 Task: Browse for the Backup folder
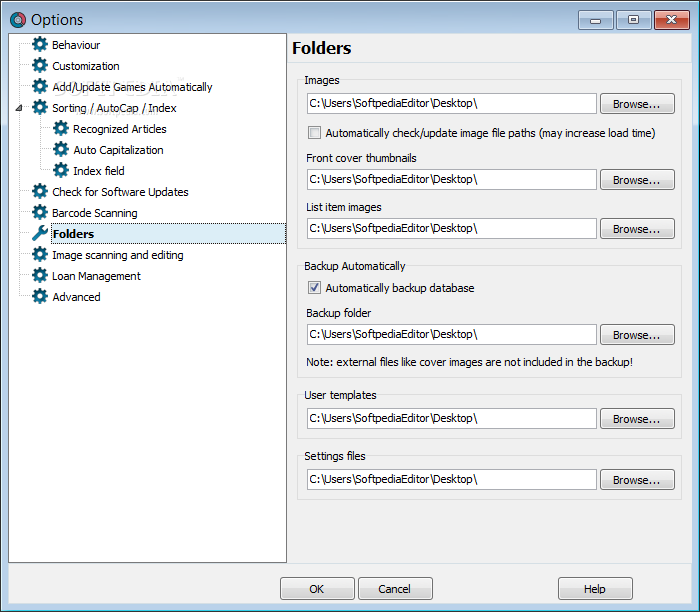(x=637, y=334)
